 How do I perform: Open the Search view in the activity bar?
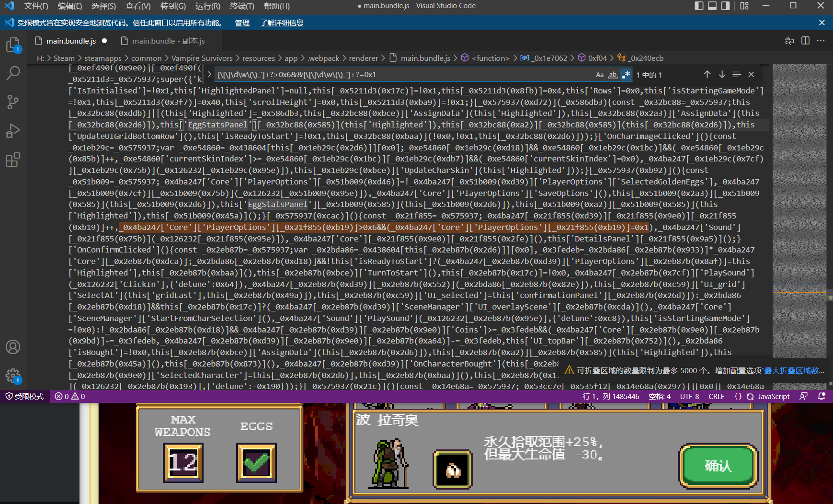13,73
